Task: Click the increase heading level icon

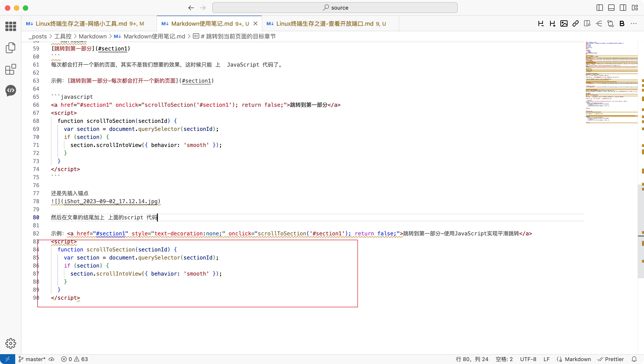Action: pyautogui.click(x=552, y=23)
